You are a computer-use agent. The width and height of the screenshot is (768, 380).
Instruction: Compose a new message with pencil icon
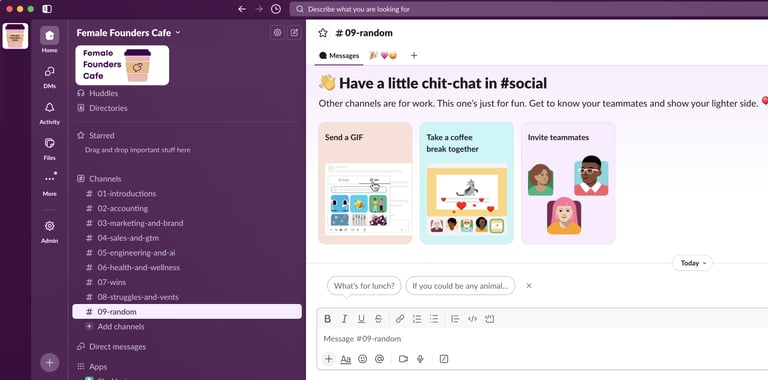(x=294, y=32)
